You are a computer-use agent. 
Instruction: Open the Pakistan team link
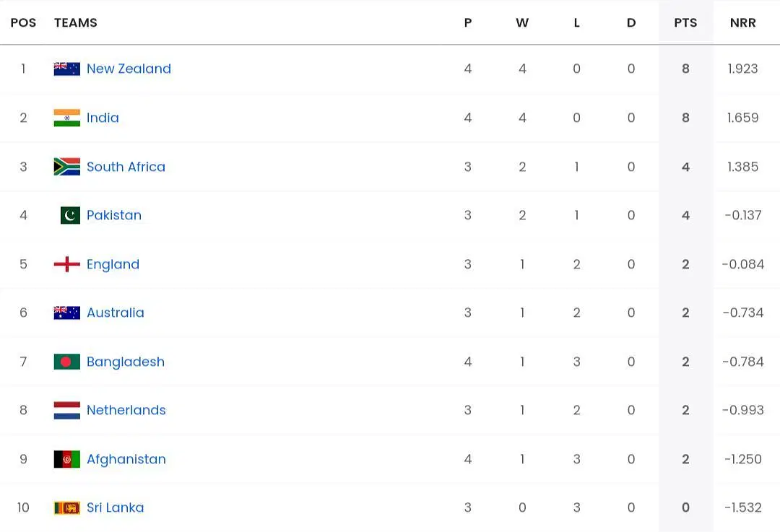tap(114, 215)
